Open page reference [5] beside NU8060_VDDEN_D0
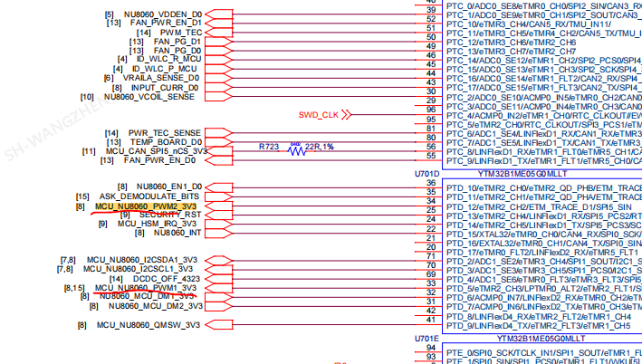Viewport: 642px width, 364px height. pos(109,14)
